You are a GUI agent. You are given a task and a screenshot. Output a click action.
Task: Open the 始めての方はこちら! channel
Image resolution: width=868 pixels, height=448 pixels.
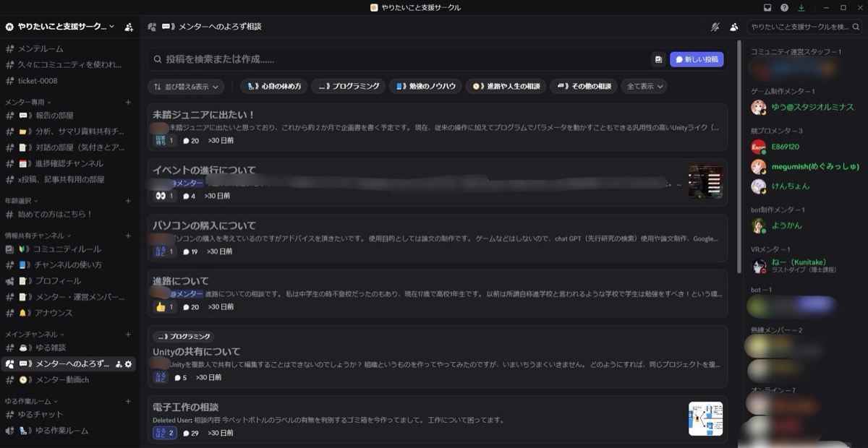coord(69,215)
